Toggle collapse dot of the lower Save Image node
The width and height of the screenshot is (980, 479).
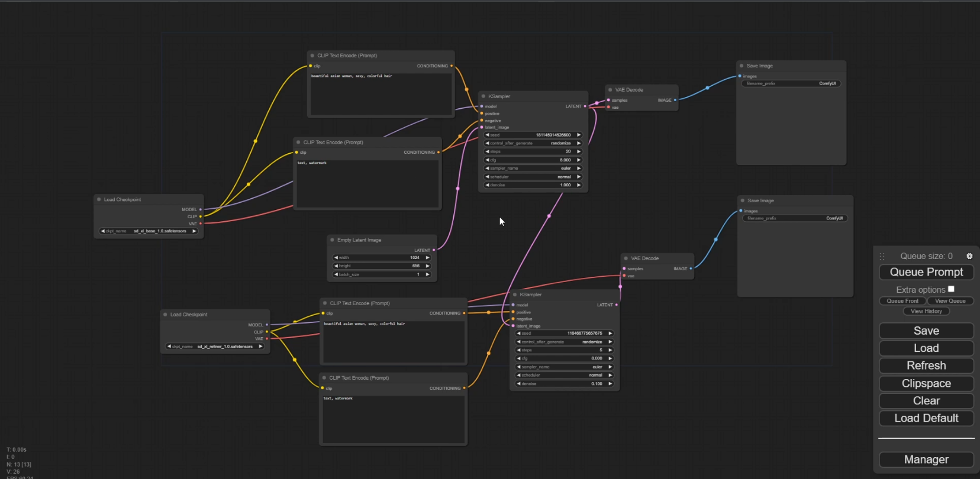pyautogui.click(x=743, y=200)
